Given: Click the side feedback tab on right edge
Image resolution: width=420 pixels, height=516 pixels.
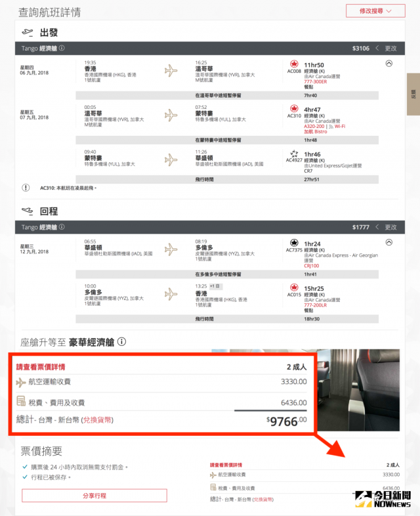Looking at the screenshot, I should pyautogui.click(x=413, y=94).
